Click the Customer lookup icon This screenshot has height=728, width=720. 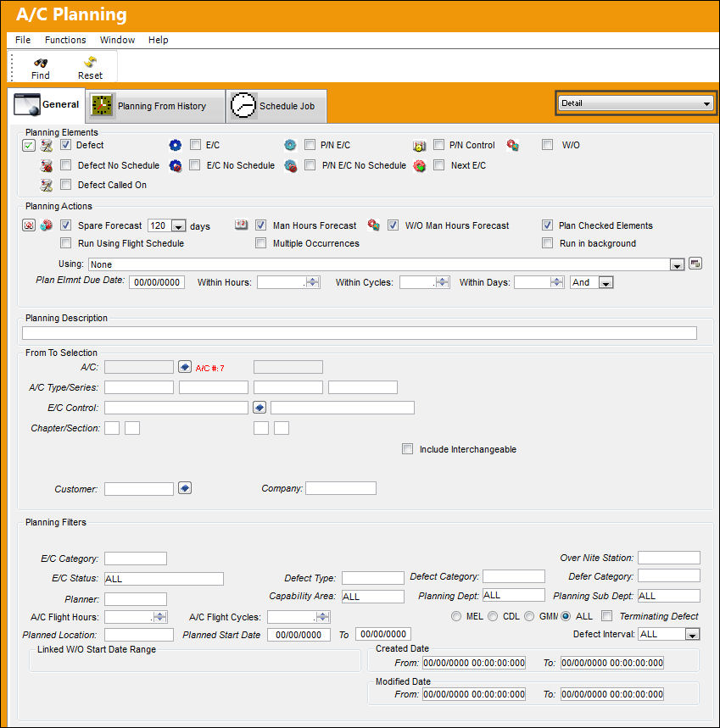[x=185, y=488]
